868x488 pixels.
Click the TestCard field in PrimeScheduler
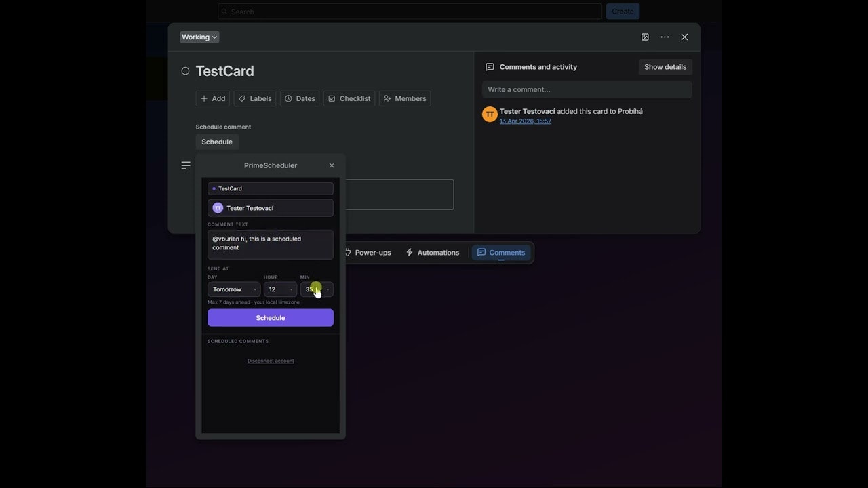click(271, 188)
